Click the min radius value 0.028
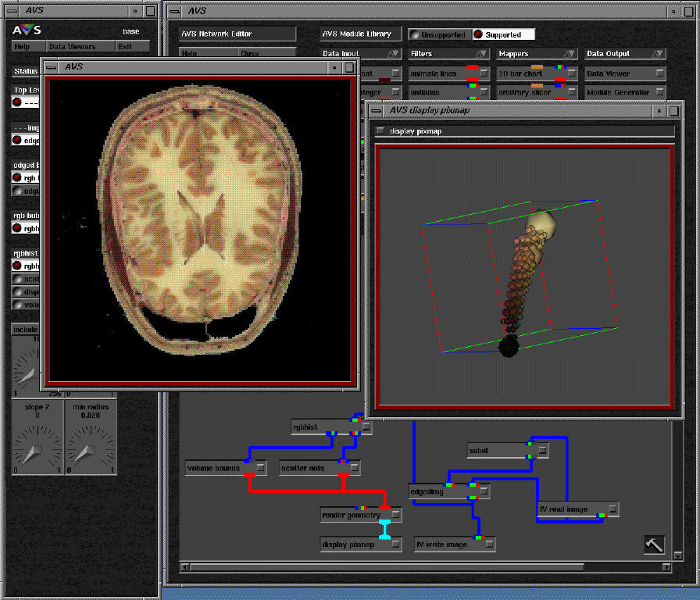 91,415
